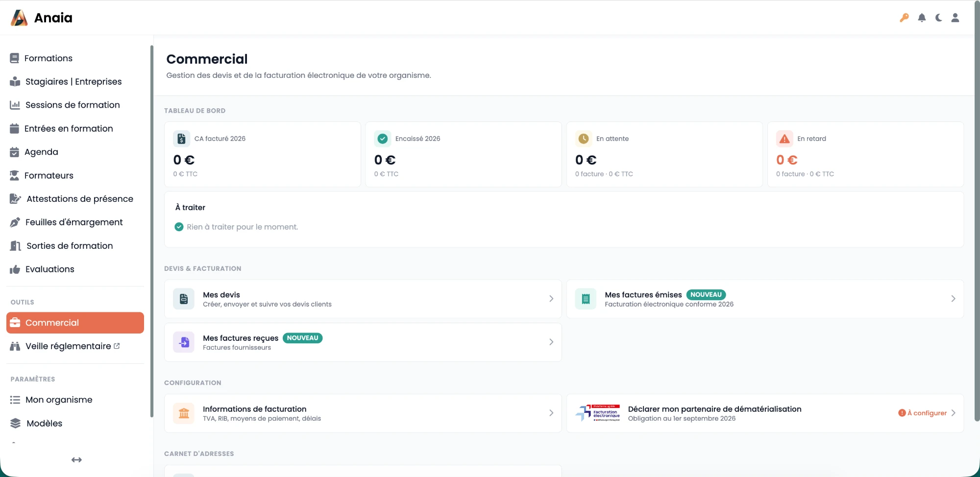Click the main page vertical scrollbar

pos(977,211)
